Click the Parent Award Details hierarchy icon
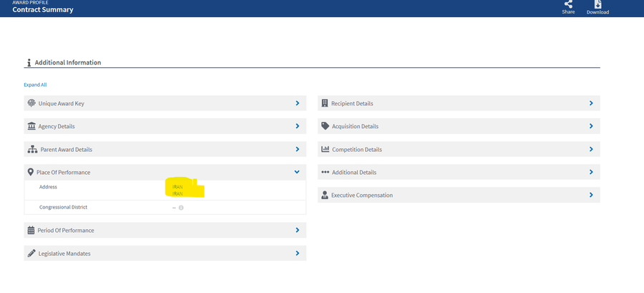644x293 pixels. 31,149
